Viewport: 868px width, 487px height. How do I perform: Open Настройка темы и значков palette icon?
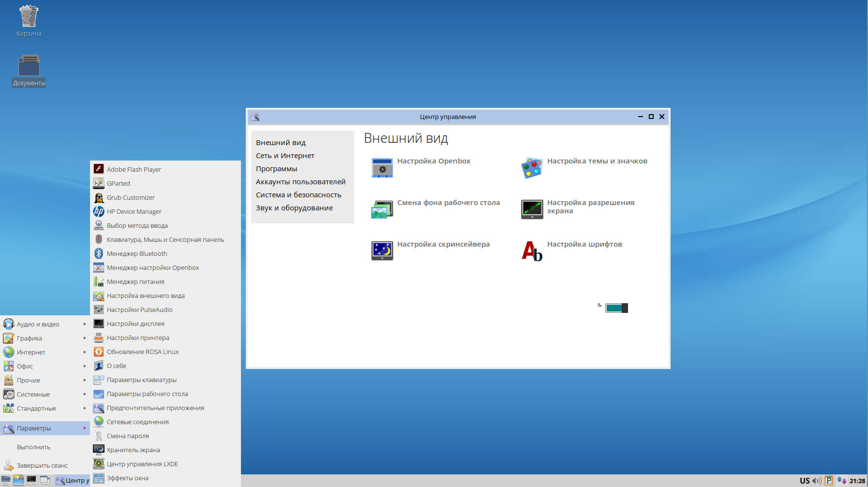point(532,168)
